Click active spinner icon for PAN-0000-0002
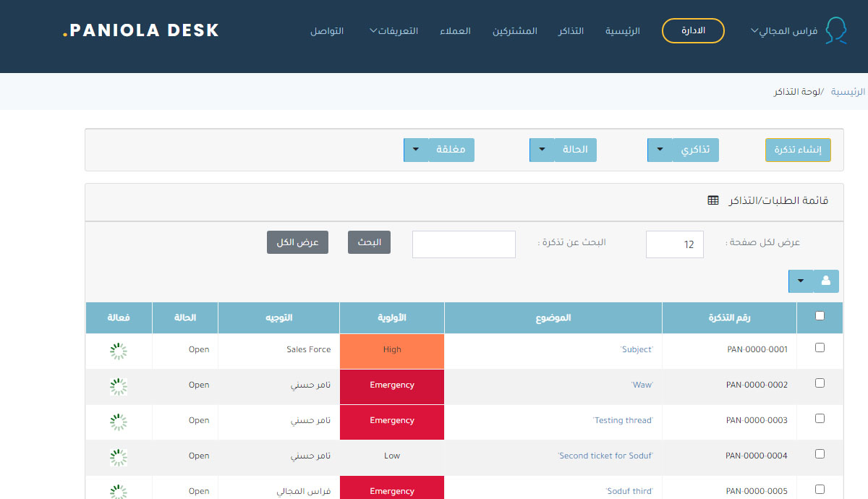Screen dimensions: 868x499 click(119, 386)
